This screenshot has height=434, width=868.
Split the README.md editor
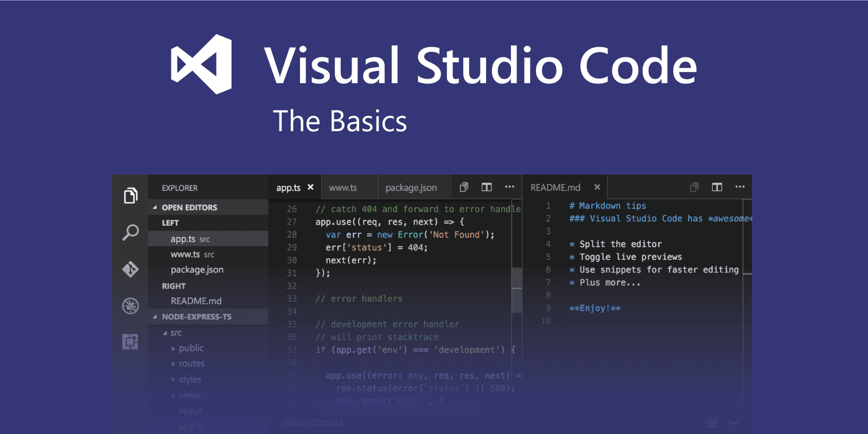tap(717, 187)
